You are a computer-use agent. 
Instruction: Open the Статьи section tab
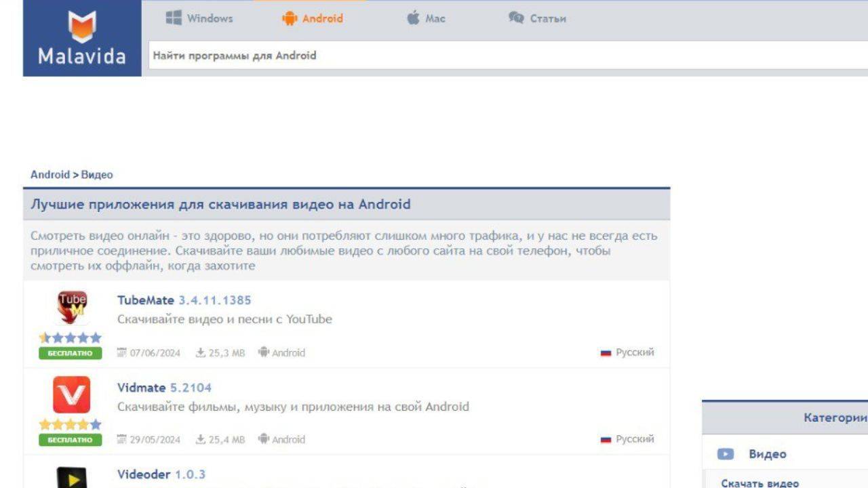(536, 18)
